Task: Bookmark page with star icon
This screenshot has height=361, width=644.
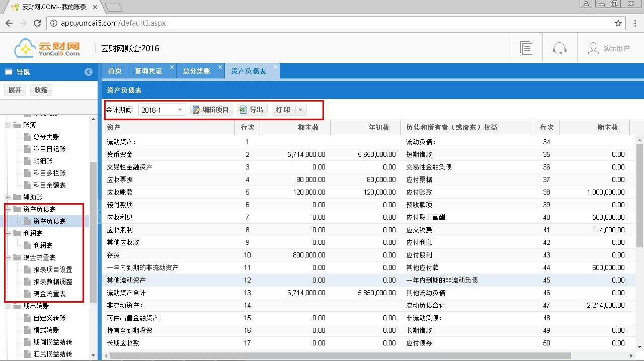Action: (618, 23)
